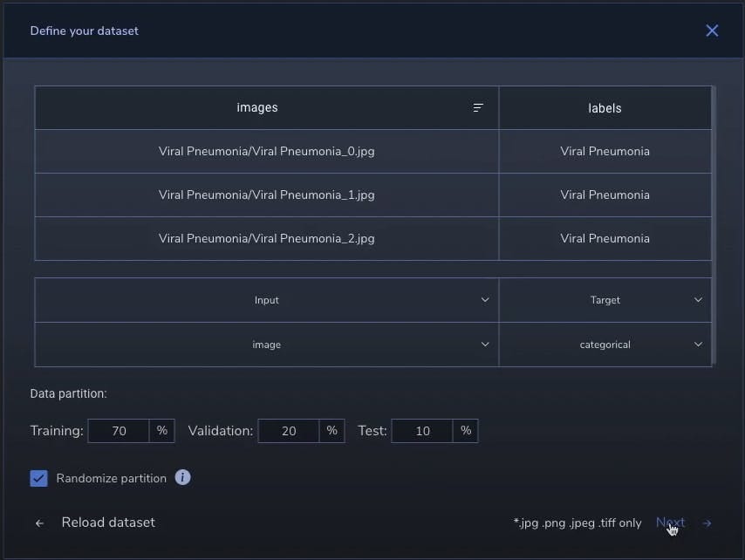
Task: Click the Data partition heading
Action: (68, 393)
